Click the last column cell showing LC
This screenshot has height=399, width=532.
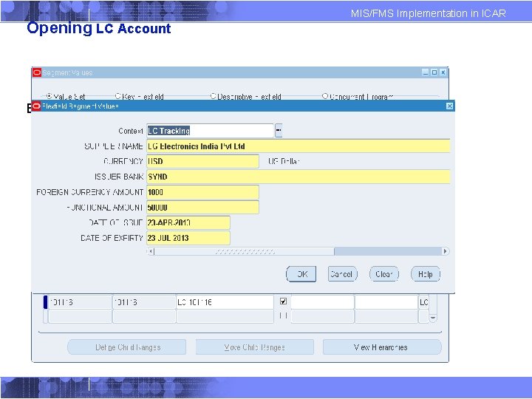[x=424, y=302]
